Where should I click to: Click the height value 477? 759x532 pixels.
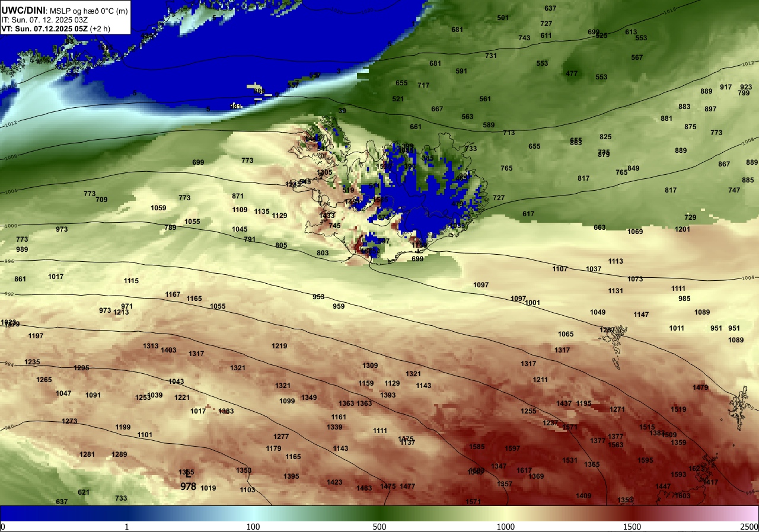pos(572,73)
